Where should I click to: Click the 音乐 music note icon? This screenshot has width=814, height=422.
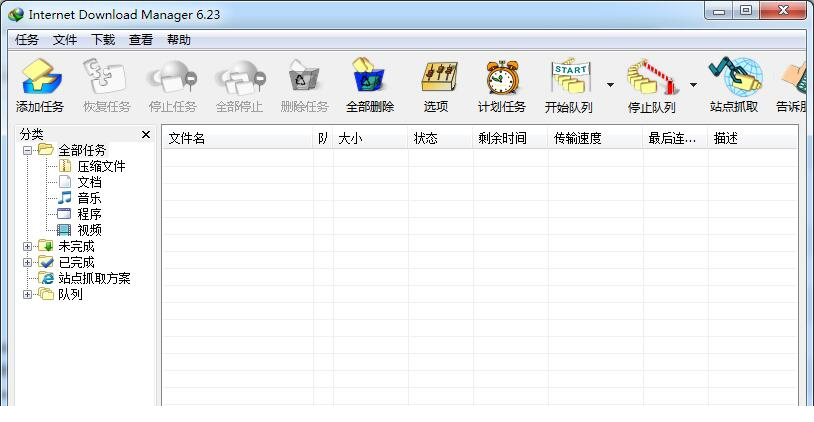pyautogui.click(x=65, y=198)
